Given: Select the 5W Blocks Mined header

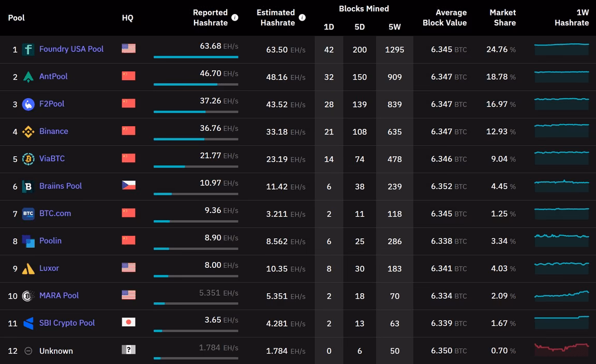Looking at the screenshot, I should (x=395, y=25).
